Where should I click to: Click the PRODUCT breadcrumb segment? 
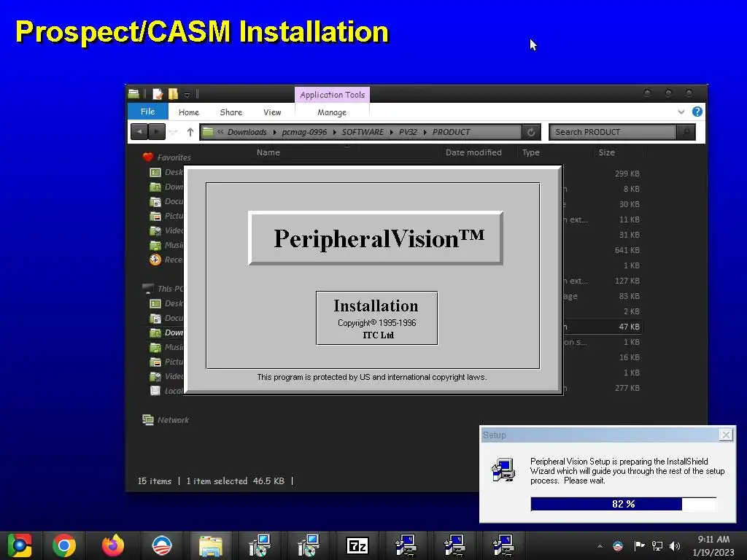coord(451,132)
